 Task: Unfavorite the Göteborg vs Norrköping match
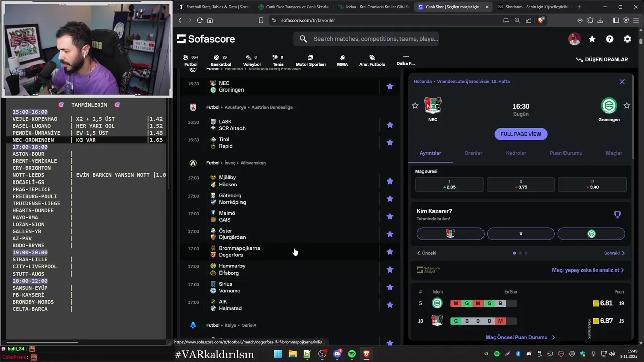click(390, 199)
